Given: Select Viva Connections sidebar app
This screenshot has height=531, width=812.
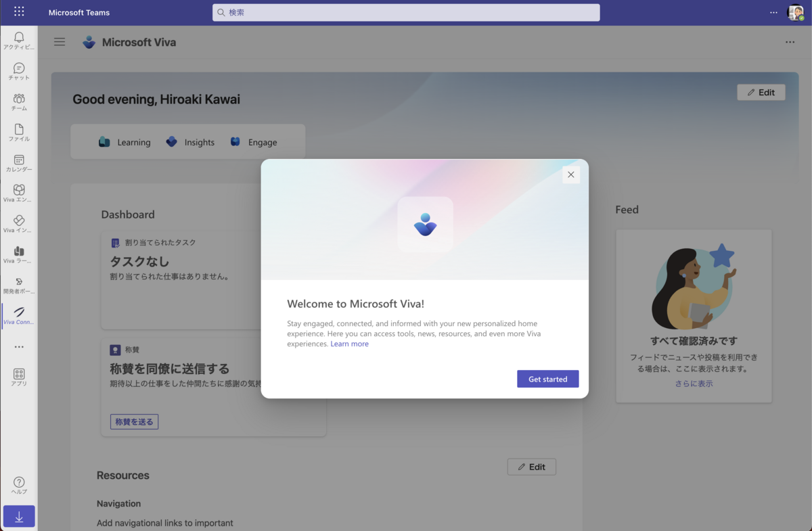Looking at the screenshot, I should 19,315.
